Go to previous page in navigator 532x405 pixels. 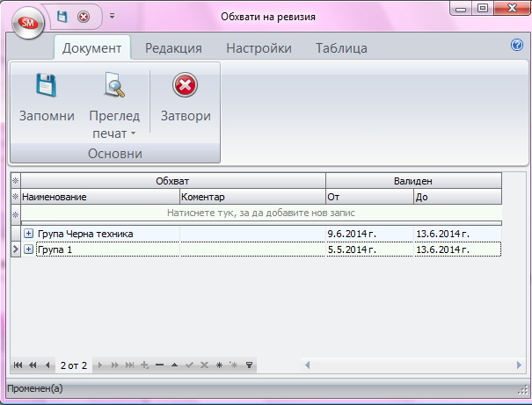coord(33,365)
